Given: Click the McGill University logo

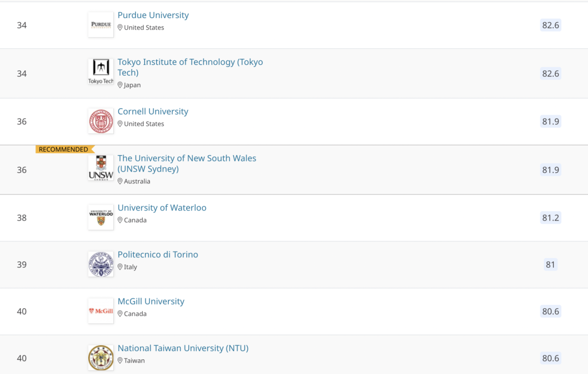Looking at the screenshot, I should (x=101, y=311).
